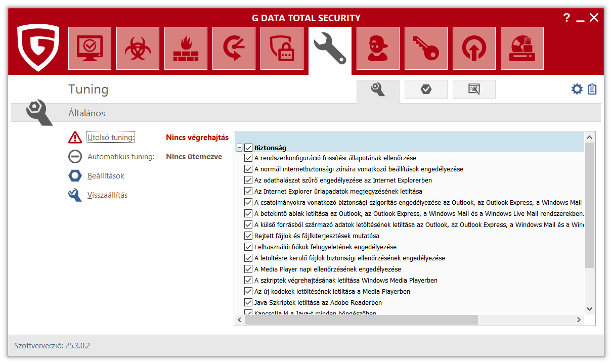This screenshot has width=612, height=364.
Task: Open the Parental Controls child face module
Action: 378,48
